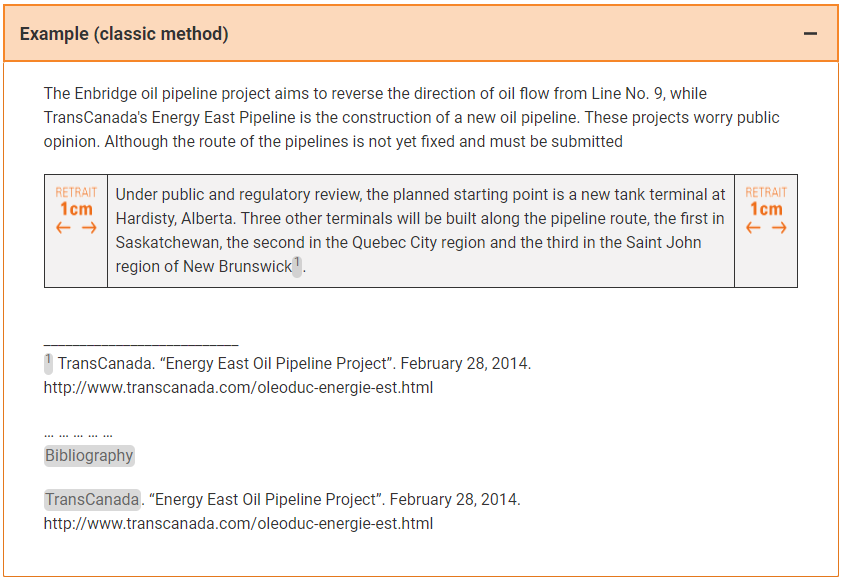
Task: Click the left arrow in right RETRAIT box
Action: [753, 228]
